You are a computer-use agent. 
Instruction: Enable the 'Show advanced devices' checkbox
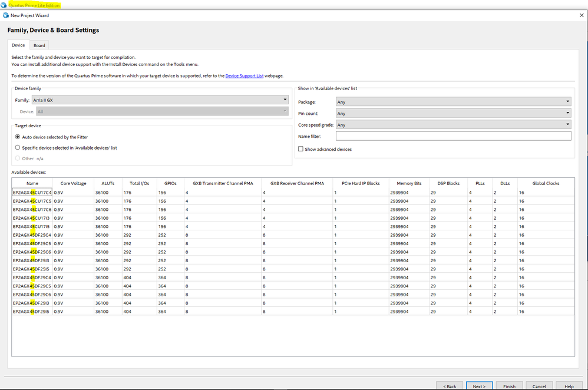point(301,149)
